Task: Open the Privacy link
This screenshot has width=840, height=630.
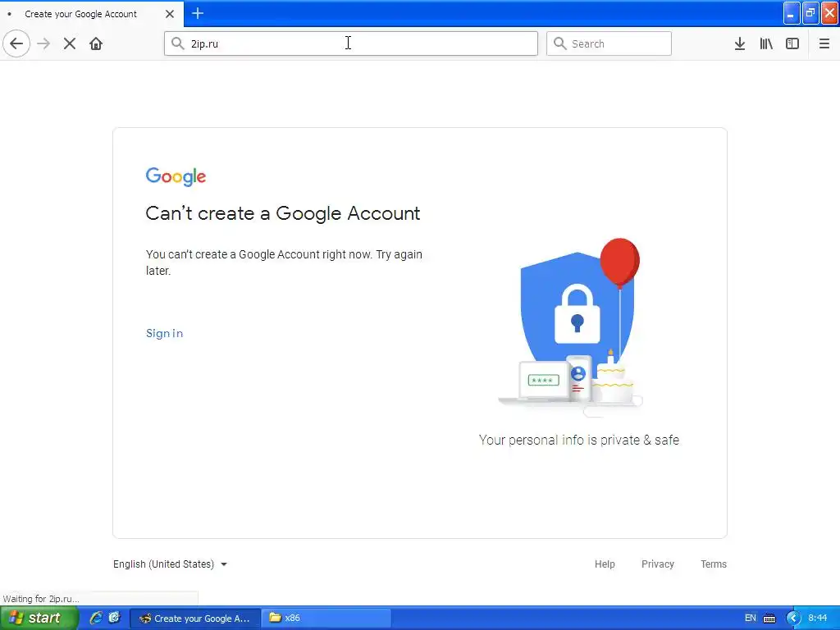Action: pyautogui.click(x=658, y=564)
